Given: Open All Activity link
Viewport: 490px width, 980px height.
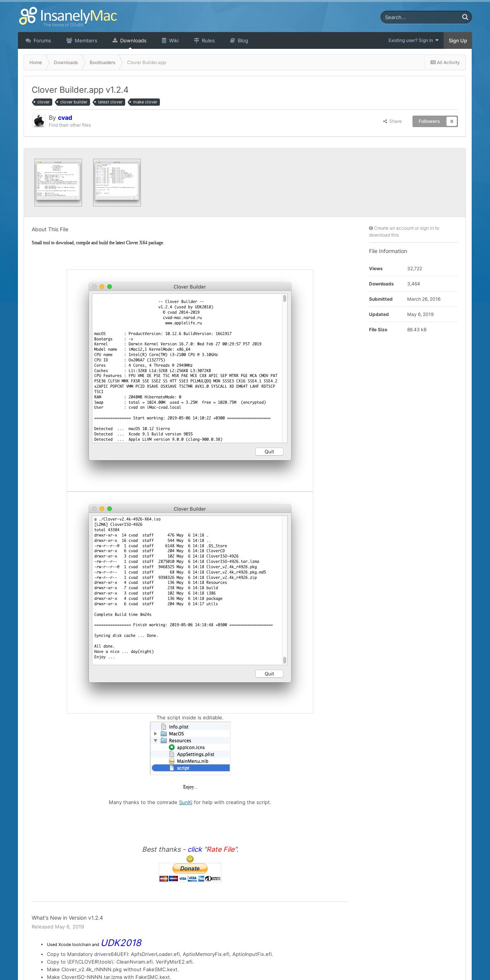Looking at the screenshot, I should coord(445,63).
